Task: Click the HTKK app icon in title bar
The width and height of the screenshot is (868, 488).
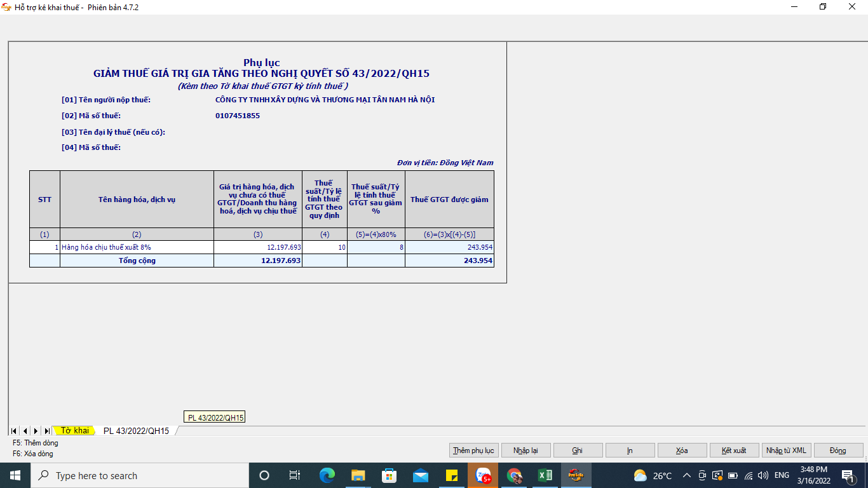Action: (7, 7)
